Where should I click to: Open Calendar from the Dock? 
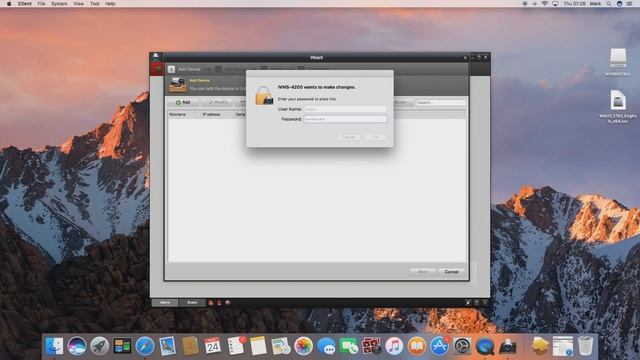(213, 346)
